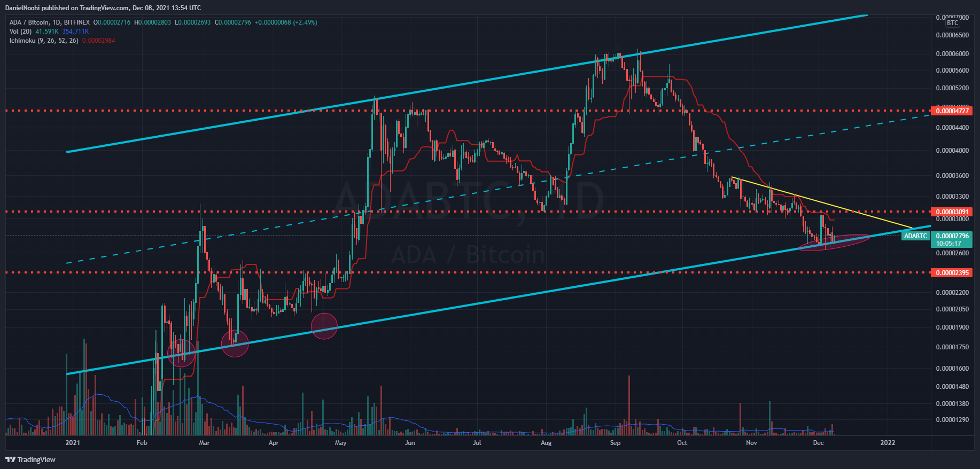
Task: Click the 0.00001900 price axis tick
Action: (952, 327)
